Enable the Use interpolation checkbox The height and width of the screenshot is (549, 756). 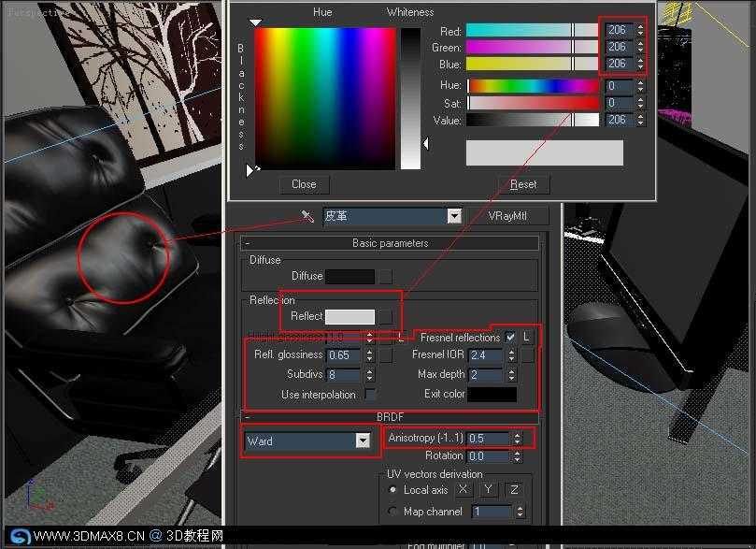click(370, 395)
